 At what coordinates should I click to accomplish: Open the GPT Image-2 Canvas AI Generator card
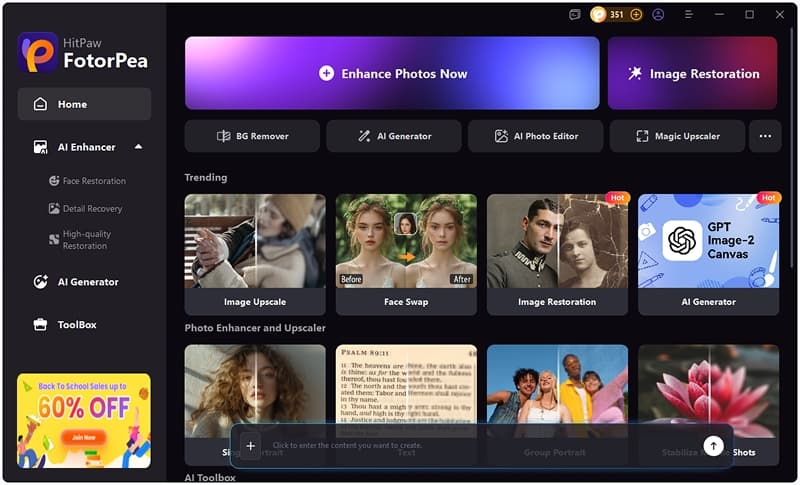coord(709,254)
